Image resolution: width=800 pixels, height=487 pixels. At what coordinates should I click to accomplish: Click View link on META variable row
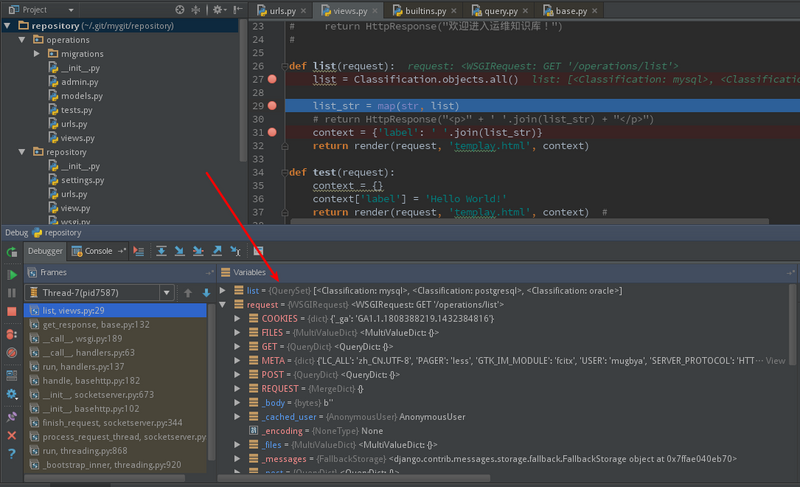[x=776, y=361]
